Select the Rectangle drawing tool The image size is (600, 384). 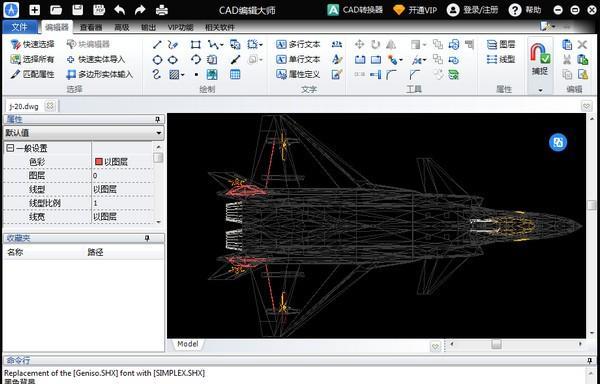[196, 44]
